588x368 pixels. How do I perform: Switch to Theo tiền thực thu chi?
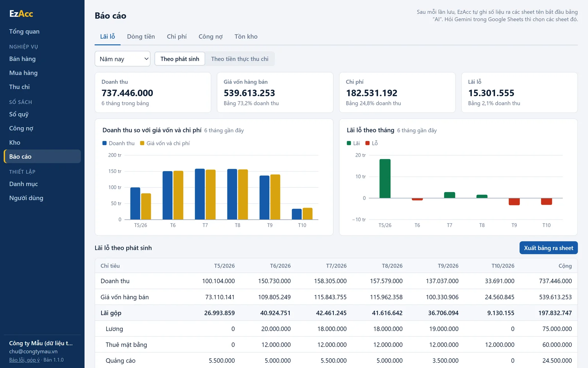click(240, 59)
